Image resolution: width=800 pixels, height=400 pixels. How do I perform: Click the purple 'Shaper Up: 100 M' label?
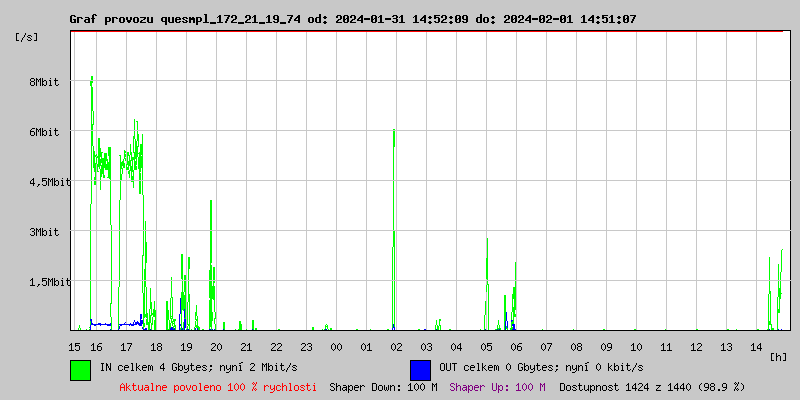(497, 386)
